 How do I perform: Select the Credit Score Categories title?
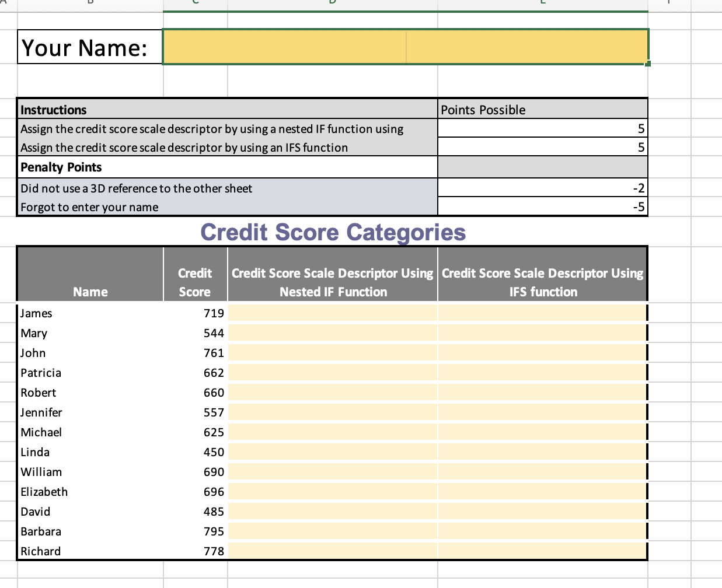click(x=332, y=232)
